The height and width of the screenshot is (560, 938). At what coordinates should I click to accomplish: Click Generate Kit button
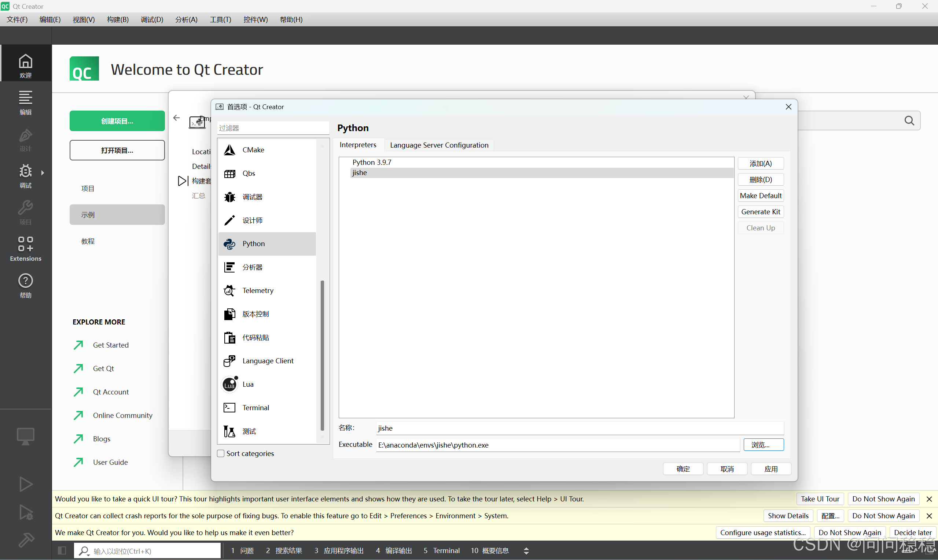tap(760, 212)
